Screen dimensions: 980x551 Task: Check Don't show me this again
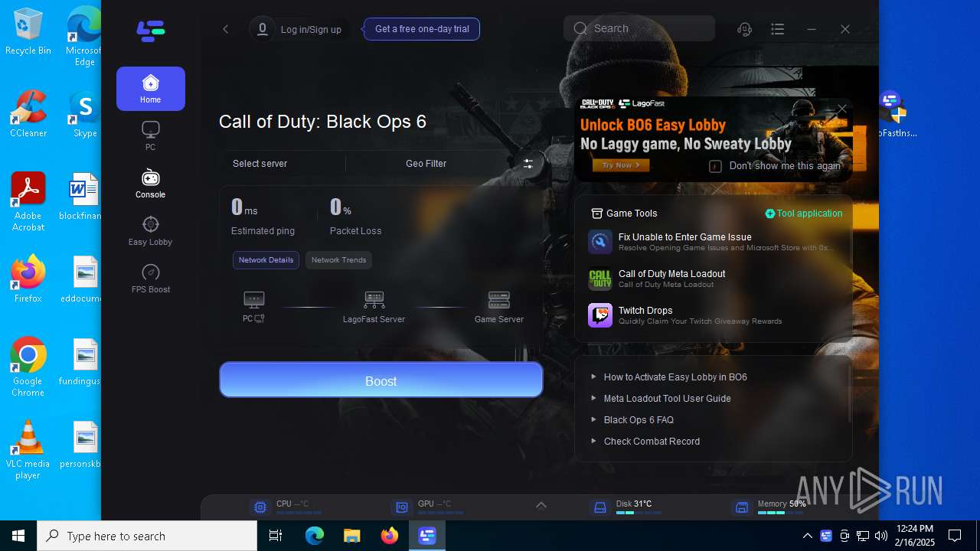point(715,166)
